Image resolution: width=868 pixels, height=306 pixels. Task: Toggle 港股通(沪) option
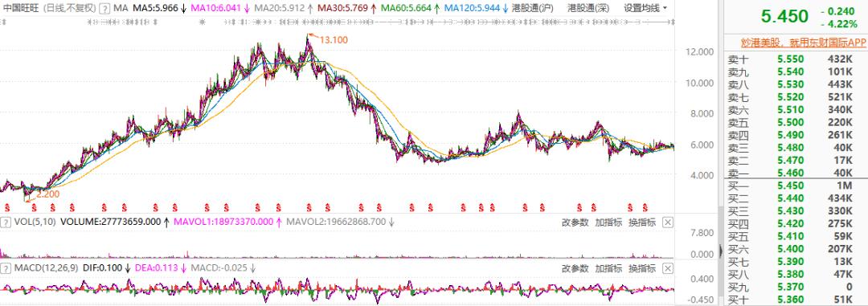[x=533, y=8]
